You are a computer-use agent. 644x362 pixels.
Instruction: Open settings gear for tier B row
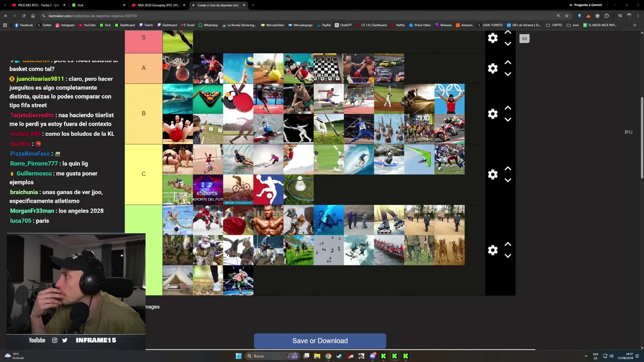(x=493, y=114)
